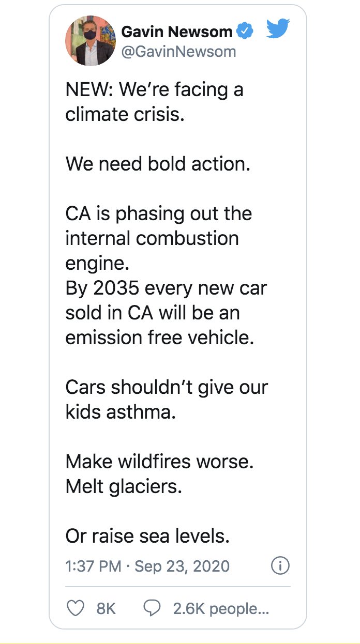Click the Gavin Newsom display name
Image resolution: width=360 pixels, height=644 pixels.
176,32
